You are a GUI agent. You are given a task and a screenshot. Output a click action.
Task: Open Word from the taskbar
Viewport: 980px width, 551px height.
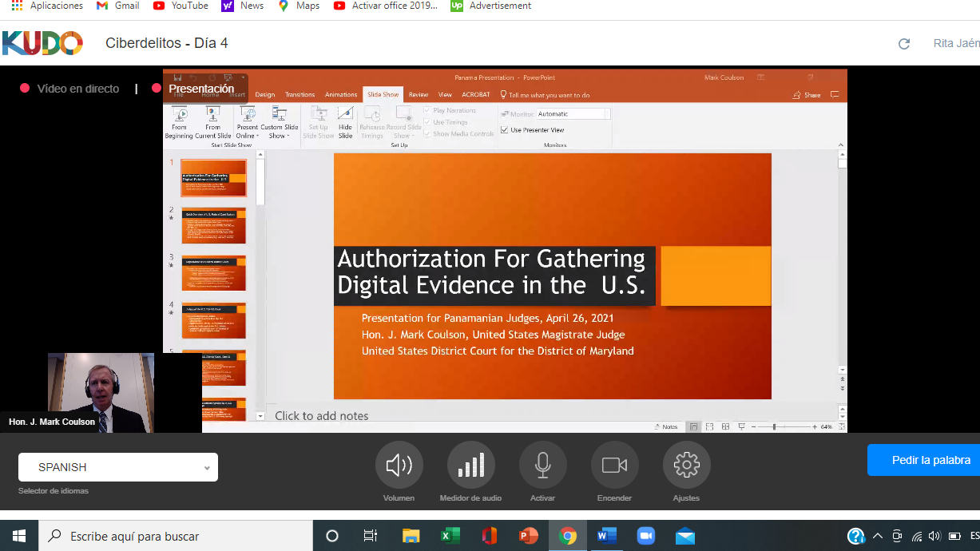[x=606, y=536]
